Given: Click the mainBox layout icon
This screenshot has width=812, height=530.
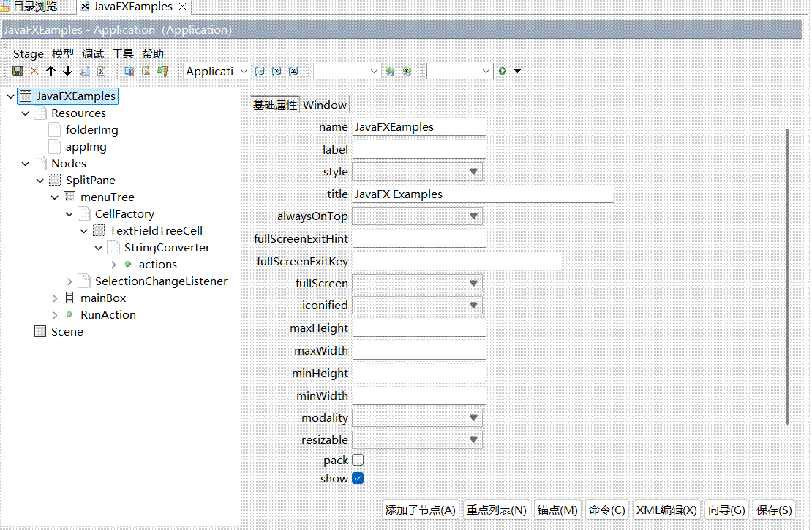Looking at the screenshot, I should tap(69, 298).
